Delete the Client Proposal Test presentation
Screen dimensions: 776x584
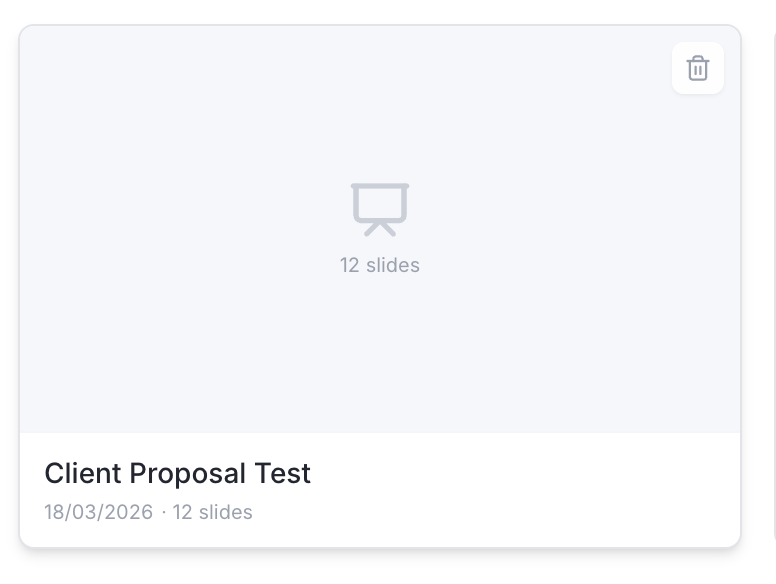click(x=698, y=68)
